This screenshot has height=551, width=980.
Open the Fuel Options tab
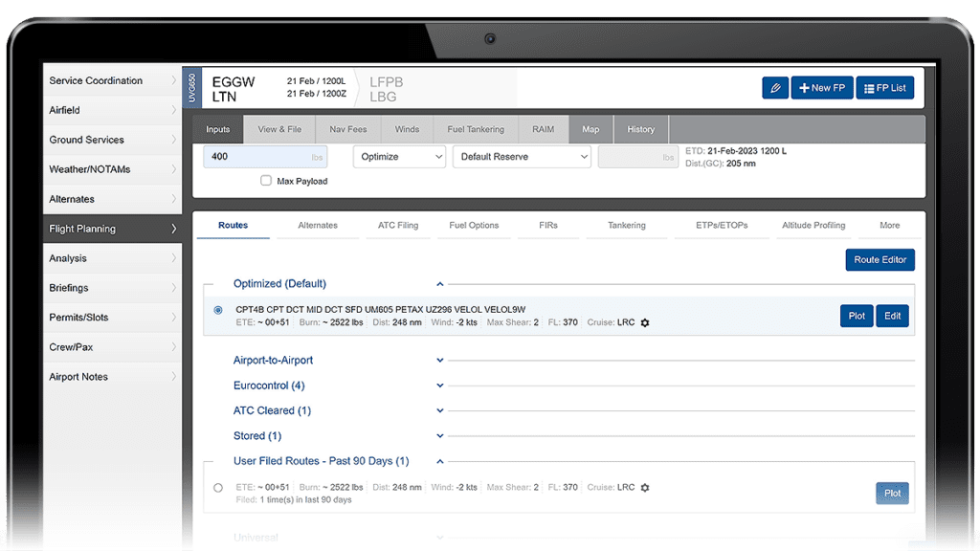[474, 226]
